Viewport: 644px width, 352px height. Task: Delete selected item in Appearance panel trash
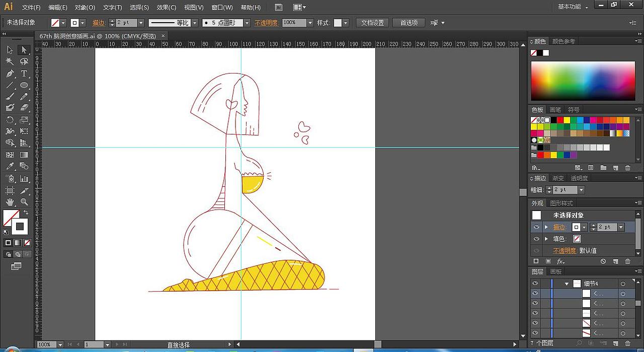click(627, 261)
